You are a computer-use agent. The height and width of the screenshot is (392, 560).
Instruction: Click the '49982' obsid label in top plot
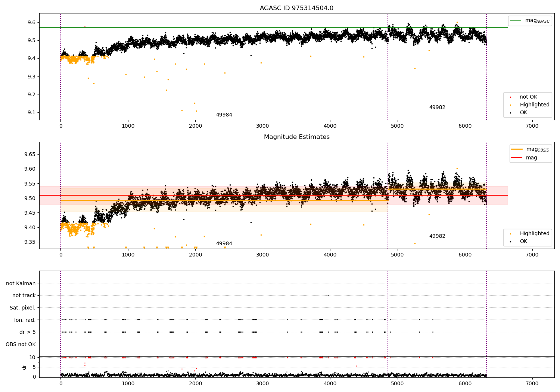click(437, 108)
